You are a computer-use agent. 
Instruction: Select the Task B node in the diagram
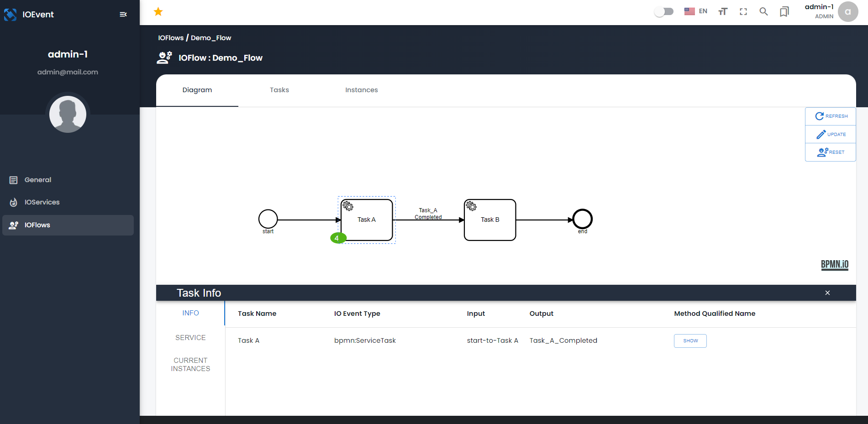489,220
